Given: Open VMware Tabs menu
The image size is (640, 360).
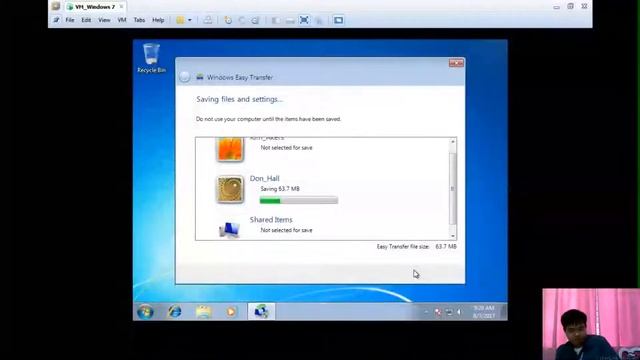Looking at the screenshot, I should pyautogui.click(x=139, y=20).
